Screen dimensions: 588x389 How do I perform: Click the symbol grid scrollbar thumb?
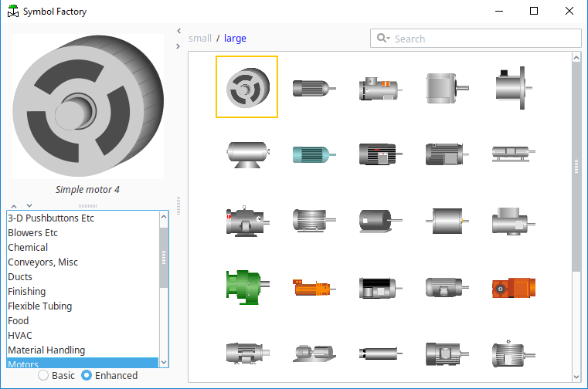(576, 167)
